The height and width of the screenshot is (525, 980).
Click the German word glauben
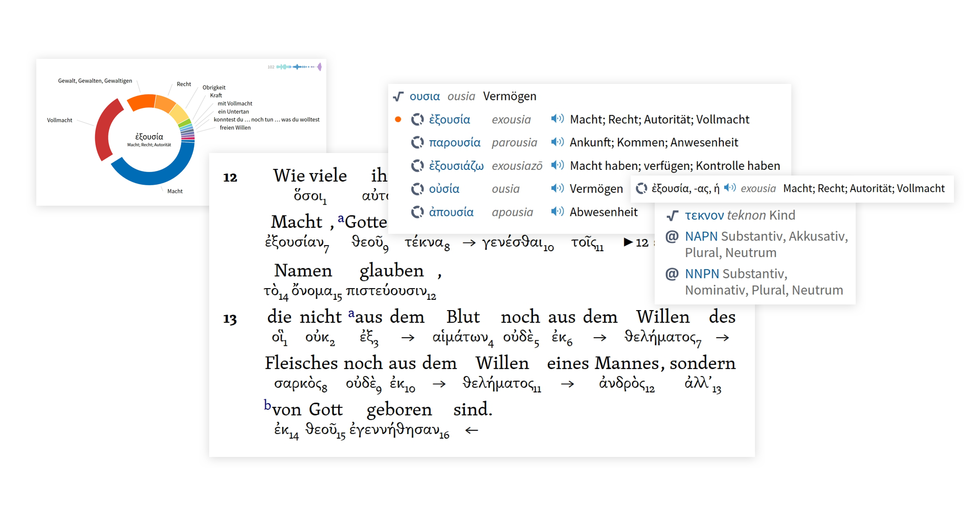click(x=392, y=270)
